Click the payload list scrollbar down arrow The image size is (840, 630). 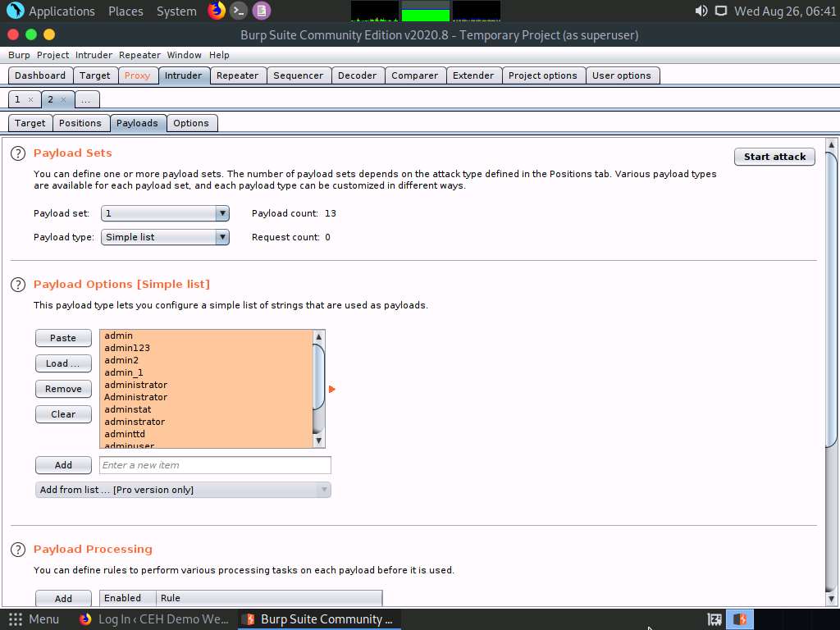[x=318, y=440]
